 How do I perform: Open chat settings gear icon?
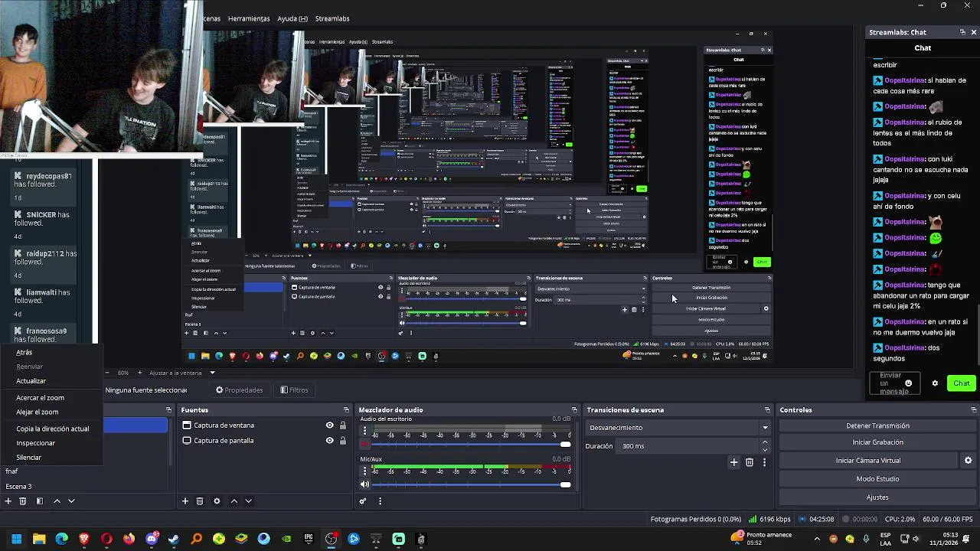point(935,383)
